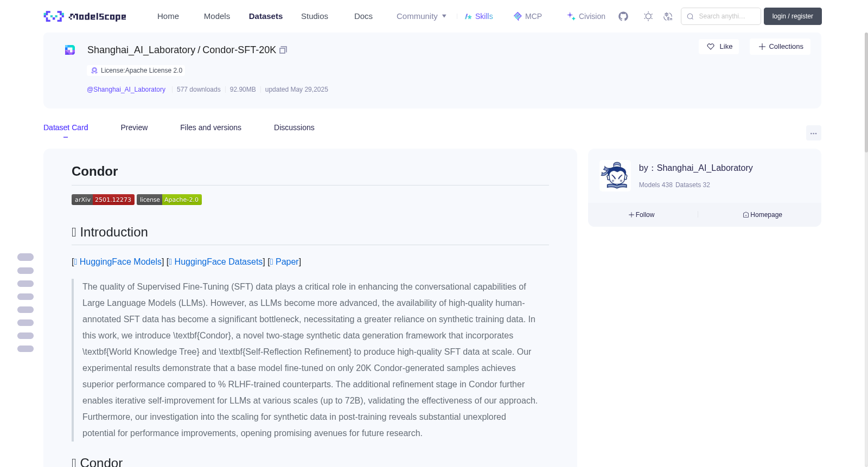The width and height of the screenshot is (868, 467).
Task: Click the heart Like button
Action: pos(719,47)
